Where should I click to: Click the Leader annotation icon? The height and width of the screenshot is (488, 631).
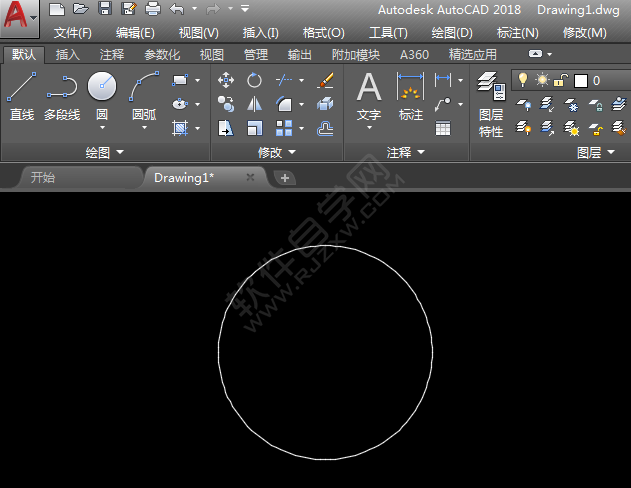[x=443, y=104]
